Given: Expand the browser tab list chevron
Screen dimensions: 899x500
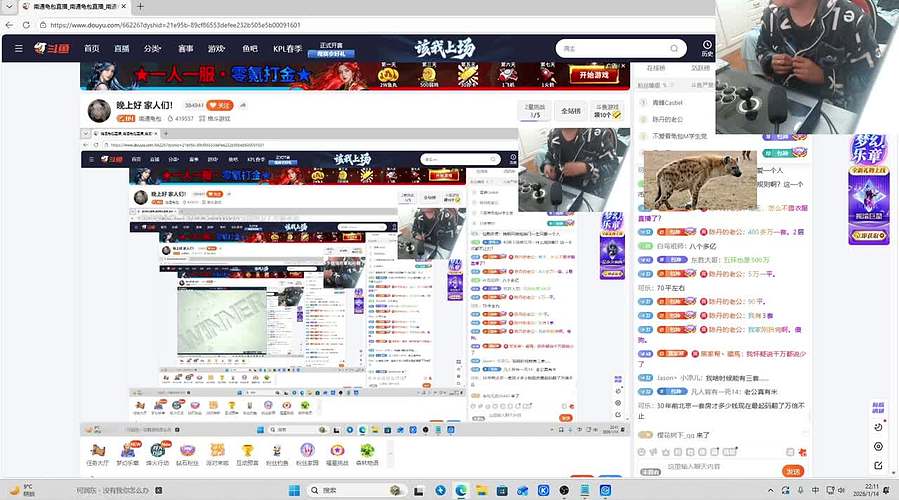Looking at the screenshot, I should point(9,6).
